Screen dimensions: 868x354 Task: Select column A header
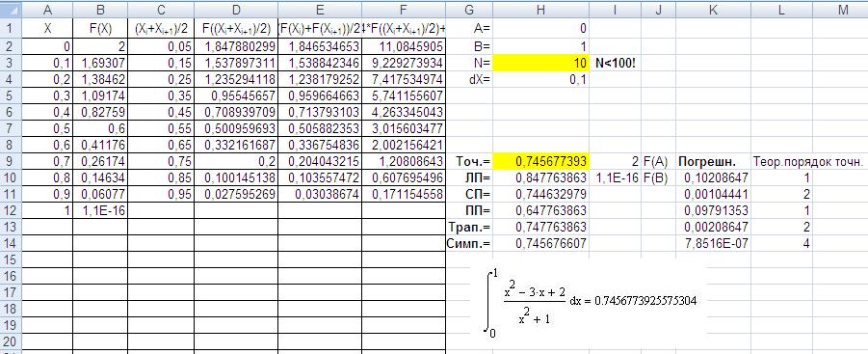point(47,10)
